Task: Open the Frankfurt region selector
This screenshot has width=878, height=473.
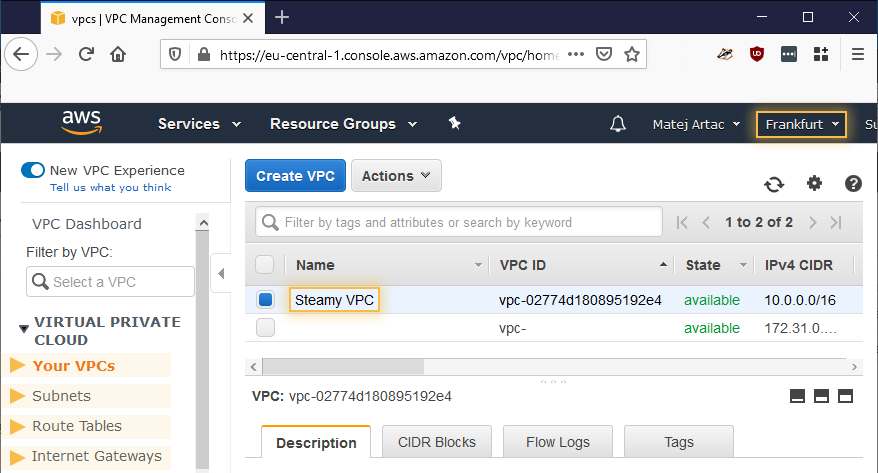Action: click(801, 124)
